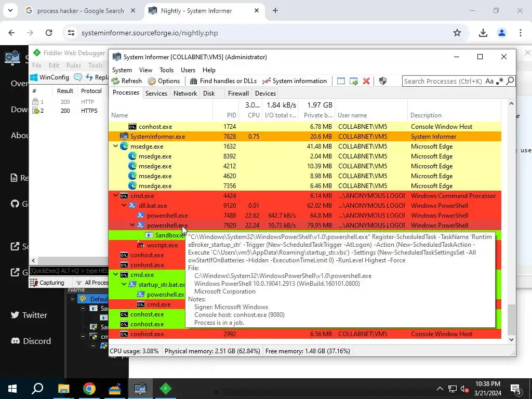Viewport: 532px width, 399px height.
Task: Open Options from the System Informer toolbar
Action: click(x=164, y=81)
